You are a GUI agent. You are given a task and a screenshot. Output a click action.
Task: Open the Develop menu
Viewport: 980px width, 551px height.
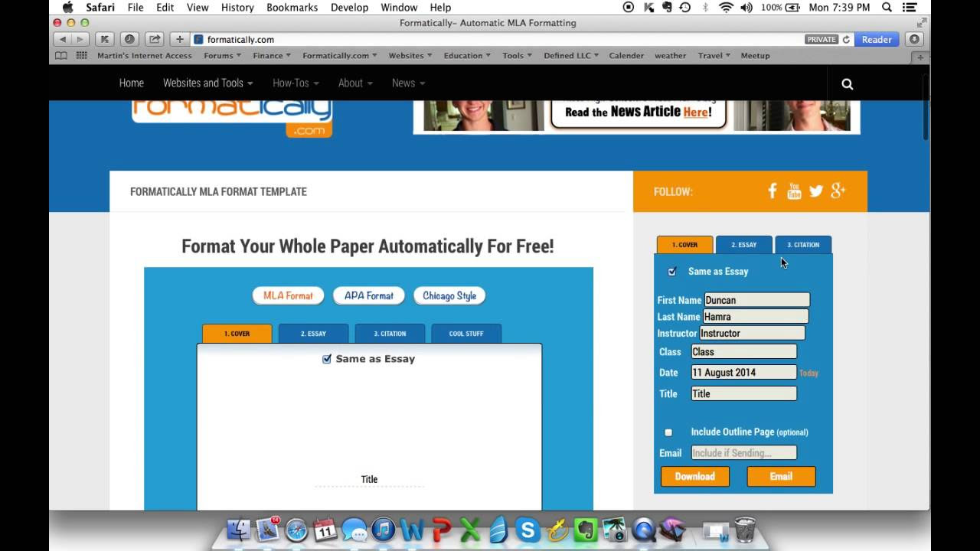[348, 8]
